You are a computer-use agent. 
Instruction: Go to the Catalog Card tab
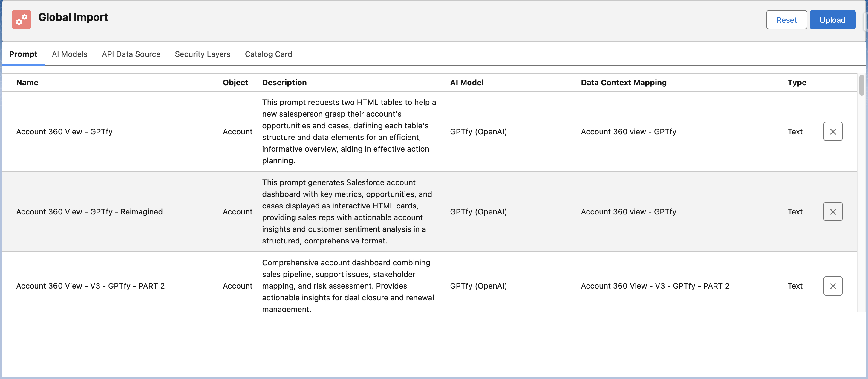tap(268, 54)
